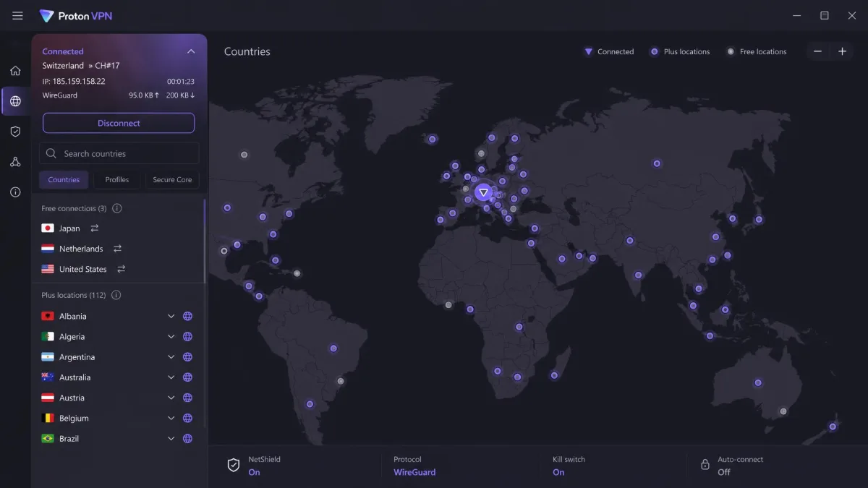Click the change-server arrows next to United States
The height and width of the screenshot is (488, 868).
click(x=122, y=269)
